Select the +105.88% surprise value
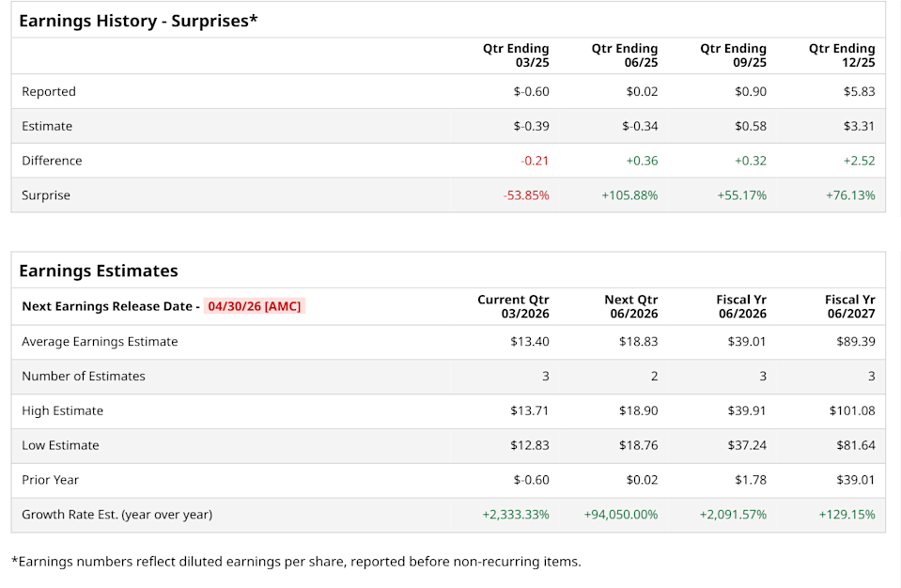The height and width of the screenshot is (588, 901). click(x=629, y=195)
